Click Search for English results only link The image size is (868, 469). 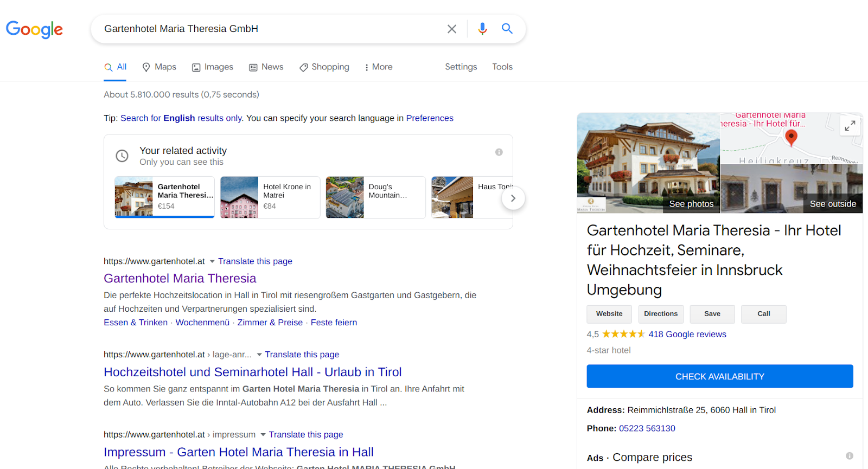coord(181,118)
